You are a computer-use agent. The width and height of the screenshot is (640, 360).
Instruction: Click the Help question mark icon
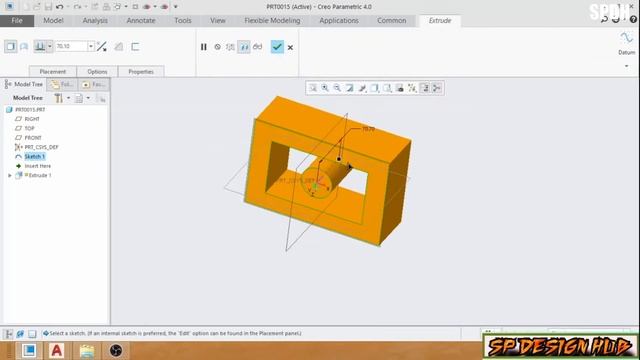[x=633, y=19]
